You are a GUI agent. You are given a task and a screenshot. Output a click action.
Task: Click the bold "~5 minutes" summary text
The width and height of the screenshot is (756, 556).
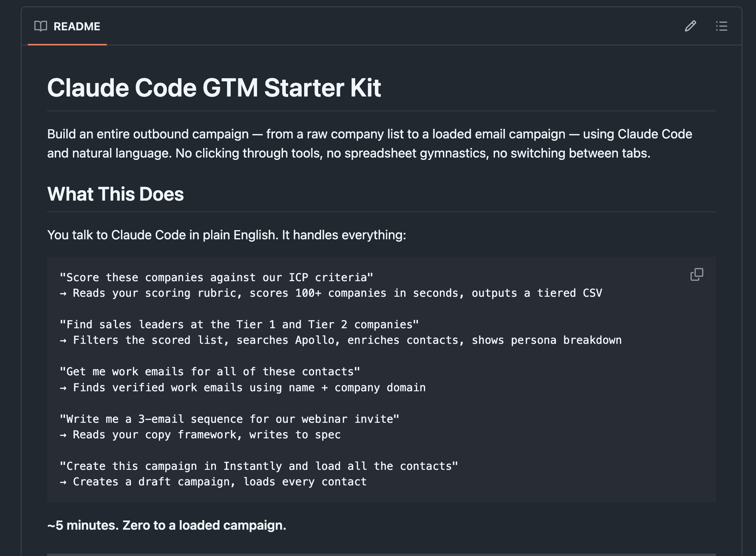(x=166, y=525)
